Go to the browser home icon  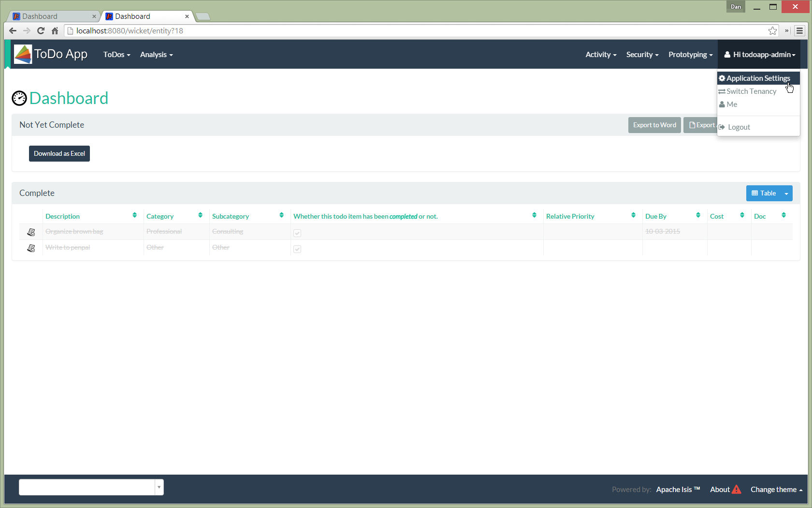click(55, 31)
